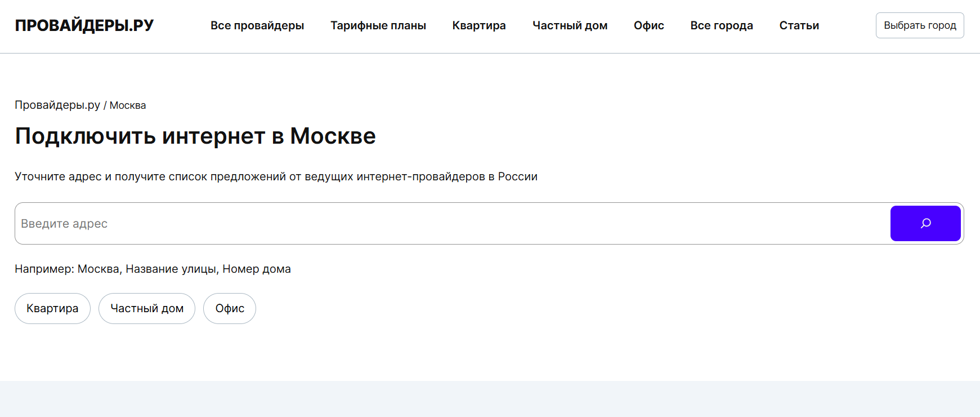
Task: Select 'Квартира' in the top navigation bar
Action: click(479, 25)
